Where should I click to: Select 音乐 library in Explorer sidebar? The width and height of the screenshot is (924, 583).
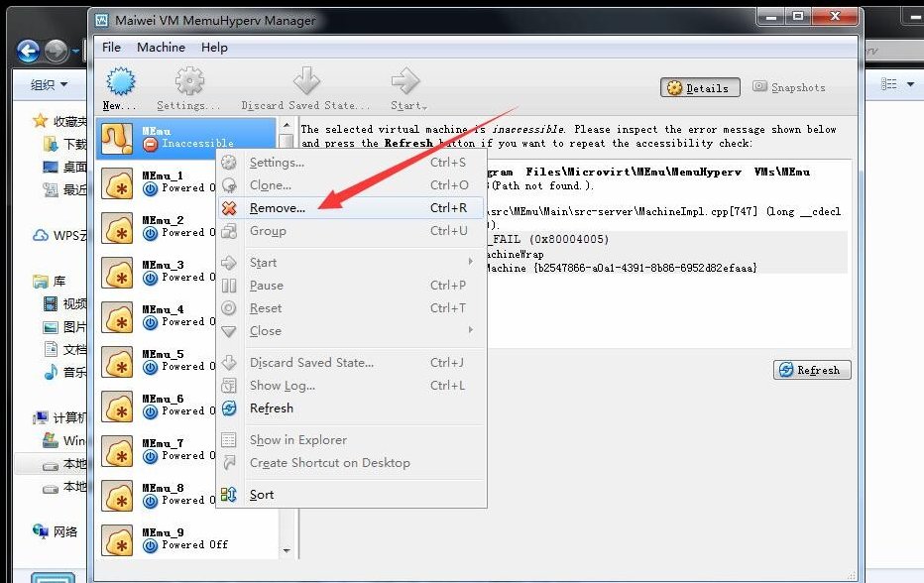(x=65, y=372)
